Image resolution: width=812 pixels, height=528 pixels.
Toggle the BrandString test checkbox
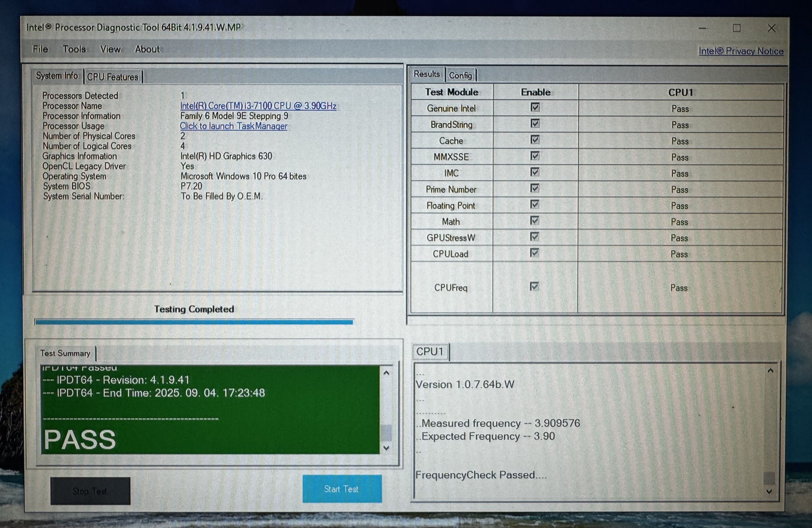pos(535,124)
